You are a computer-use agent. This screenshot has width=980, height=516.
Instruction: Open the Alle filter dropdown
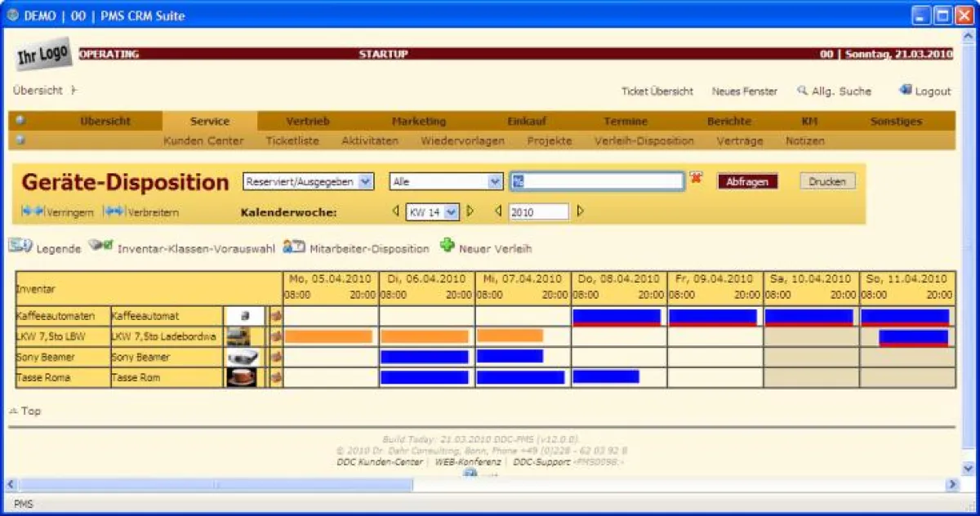click(444, 180)
